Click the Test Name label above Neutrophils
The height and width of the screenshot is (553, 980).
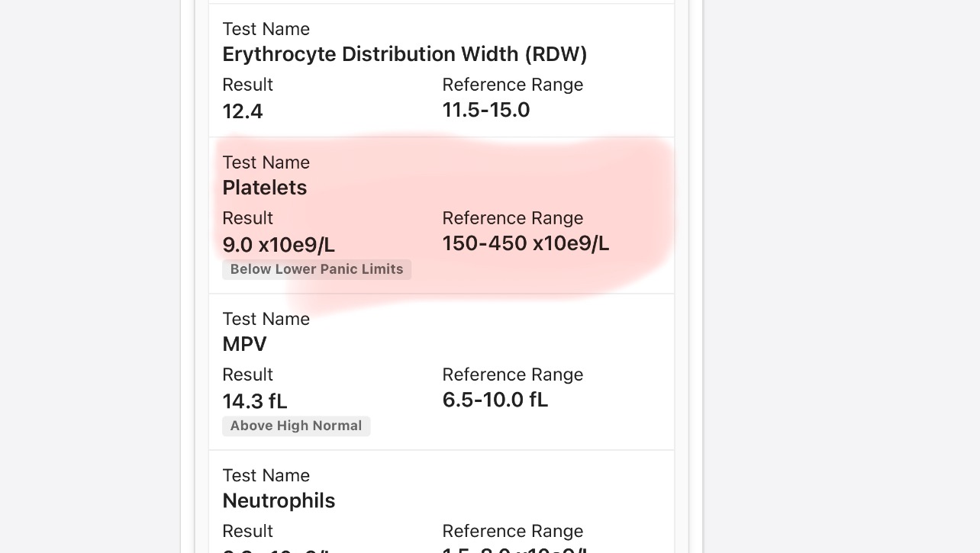(x=266, y=475)
